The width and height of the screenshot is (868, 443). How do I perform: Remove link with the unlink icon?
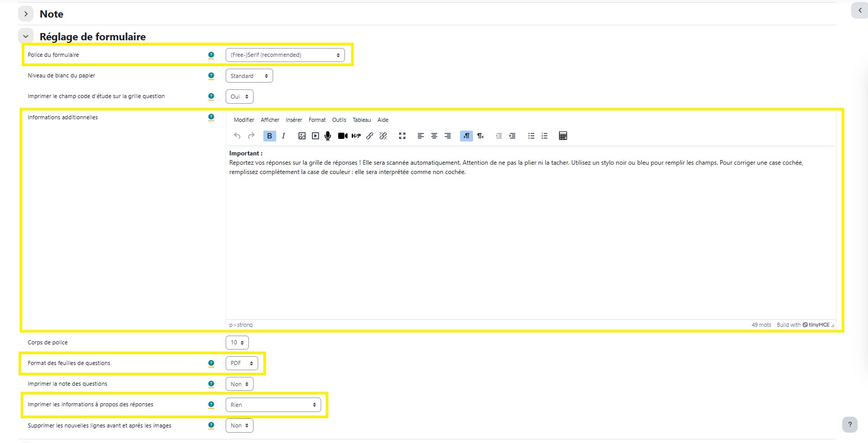coord(383,136)
